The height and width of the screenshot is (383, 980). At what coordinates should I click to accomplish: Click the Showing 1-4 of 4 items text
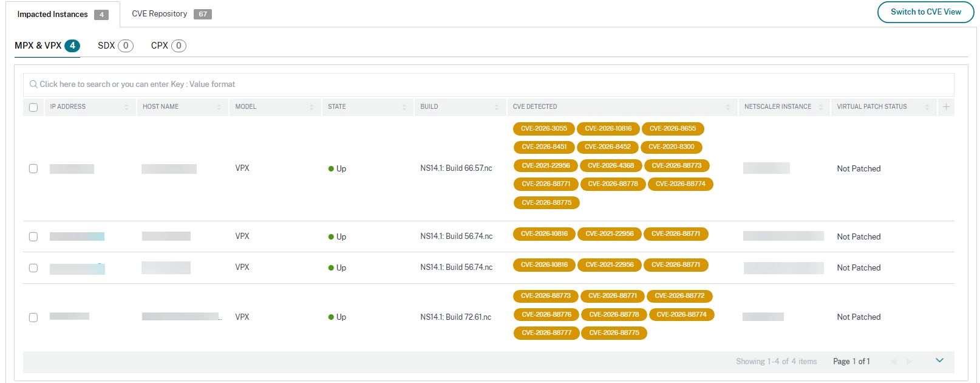click(x=777, y=362)
